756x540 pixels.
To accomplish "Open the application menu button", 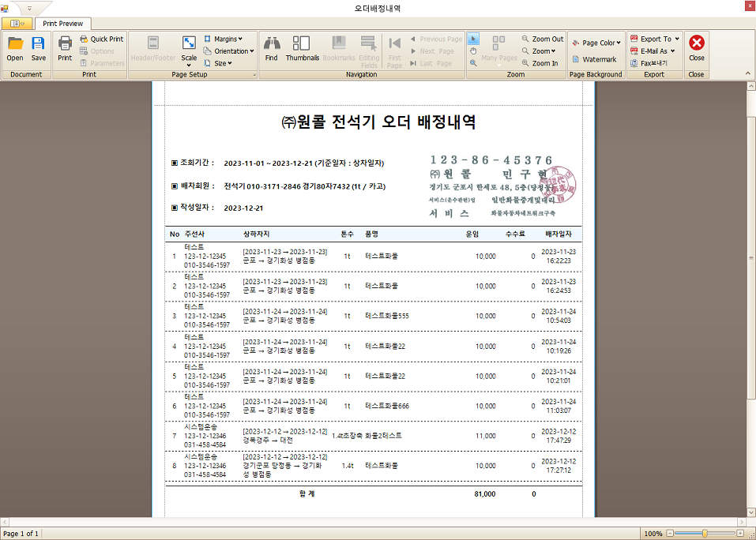I will 17,24.
